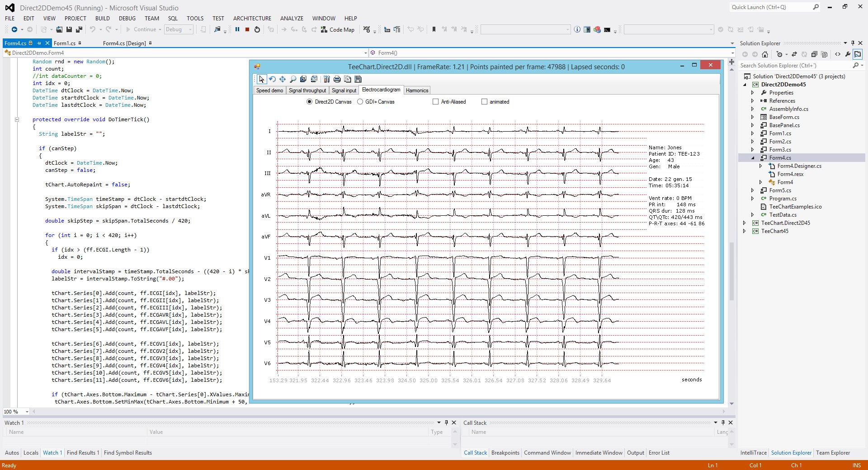The width and height of the screenshot is (868, 470).
Task: Navigate backward with the blue arrow icon
Action: [x=14, y=29]
